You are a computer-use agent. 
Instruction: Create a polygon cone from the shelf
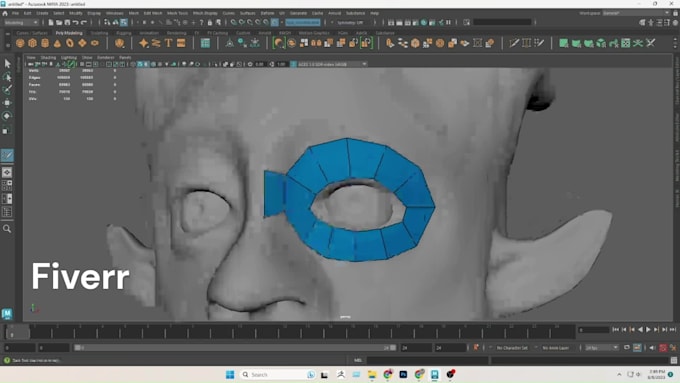57,43
